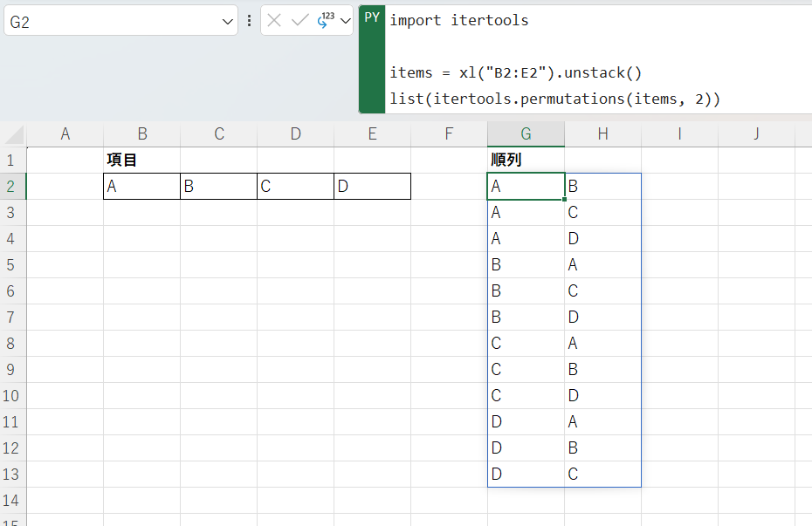Select row 1 header

[x=13, y=161]
